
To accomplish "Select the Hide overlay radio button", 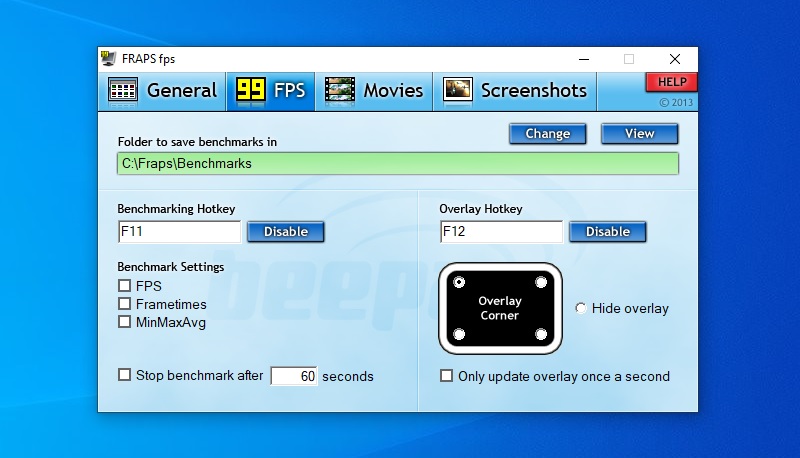I will click(581, 308).
